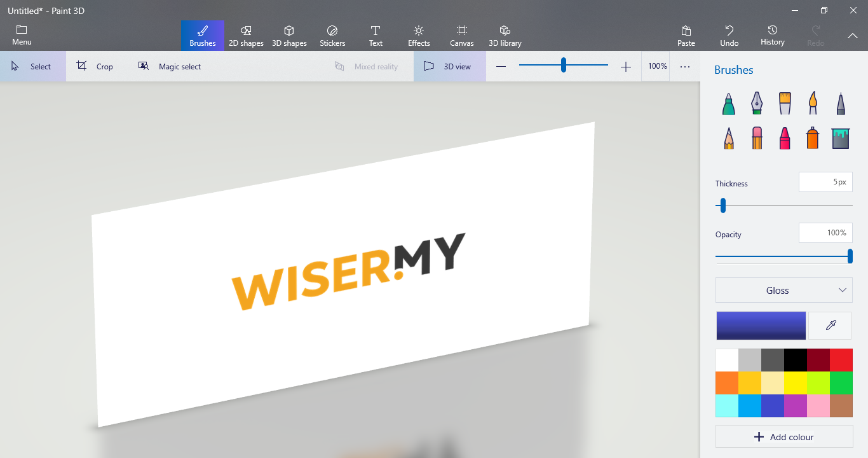The height and width of the screenshot is (458, 868).
Task: Choose the Crayon brush
Action: tap(785, 138)
